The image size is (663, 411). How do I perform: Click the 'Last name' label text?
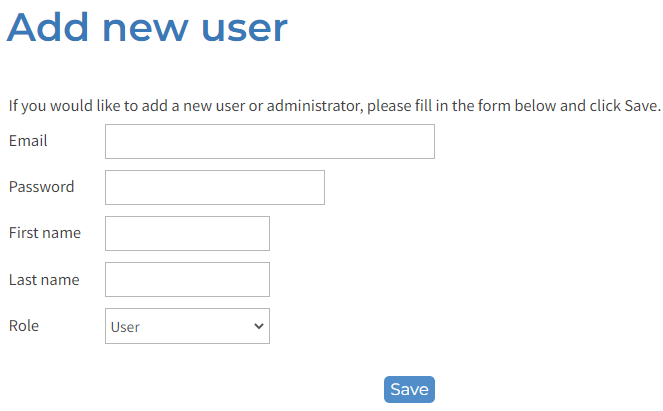44,280
